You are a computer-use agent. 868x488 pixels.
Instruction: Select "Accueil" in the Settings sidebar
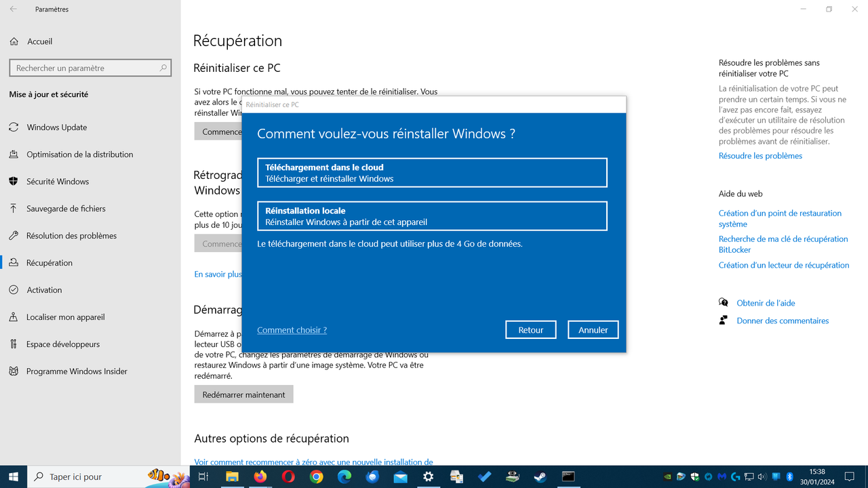[x=41, y=41]
